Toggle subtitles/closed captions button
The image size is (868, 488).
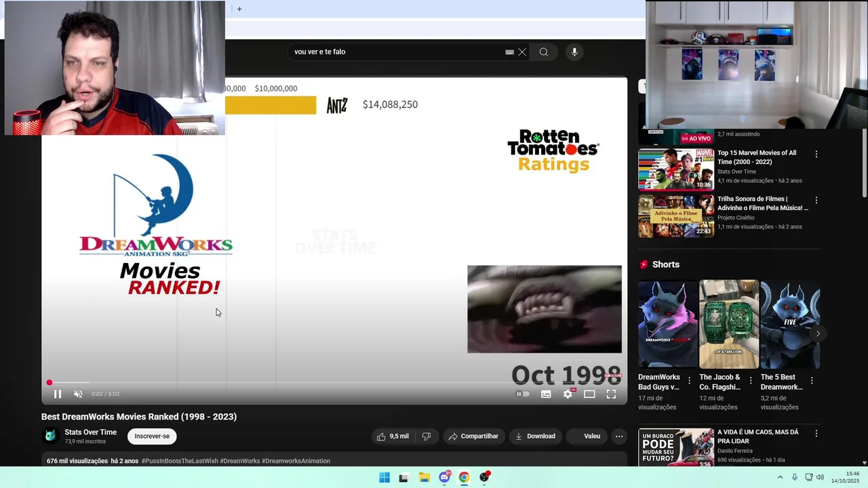(546, 394)
